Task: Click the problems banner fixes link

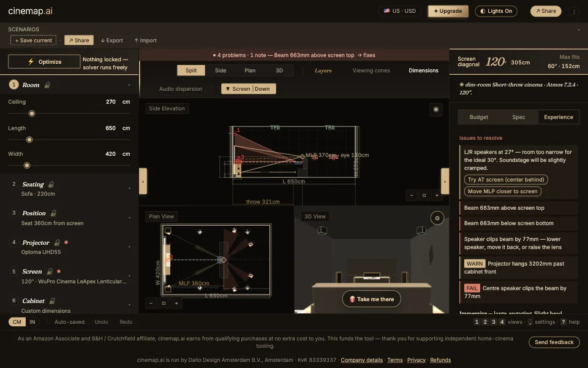Action: pos(366,55)
